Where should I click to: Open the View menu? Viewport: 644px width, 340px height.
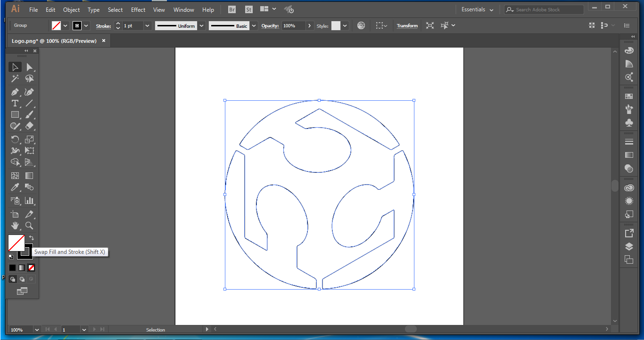pyautogui.click(x=159, y=9)
